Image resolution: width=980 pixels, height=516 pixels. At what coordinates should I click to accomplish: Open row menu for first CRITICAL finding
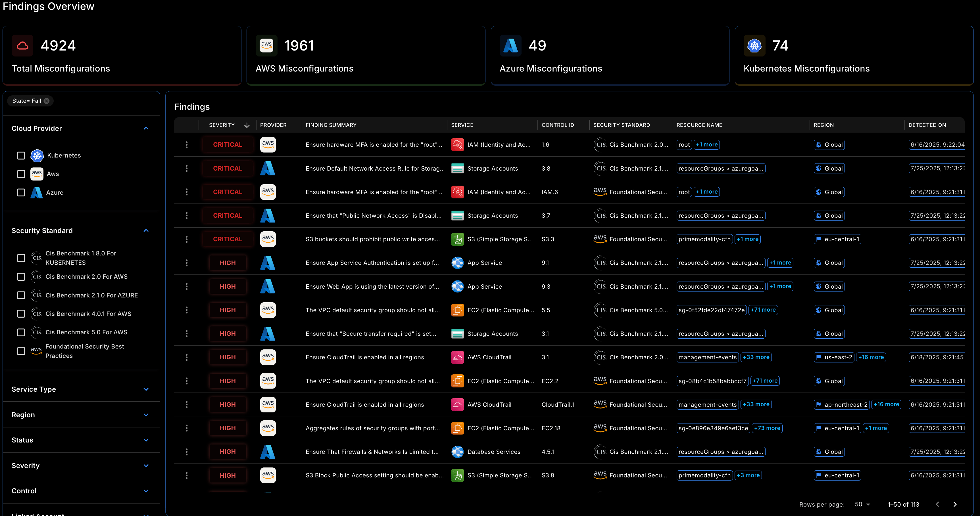pos(186,144)
